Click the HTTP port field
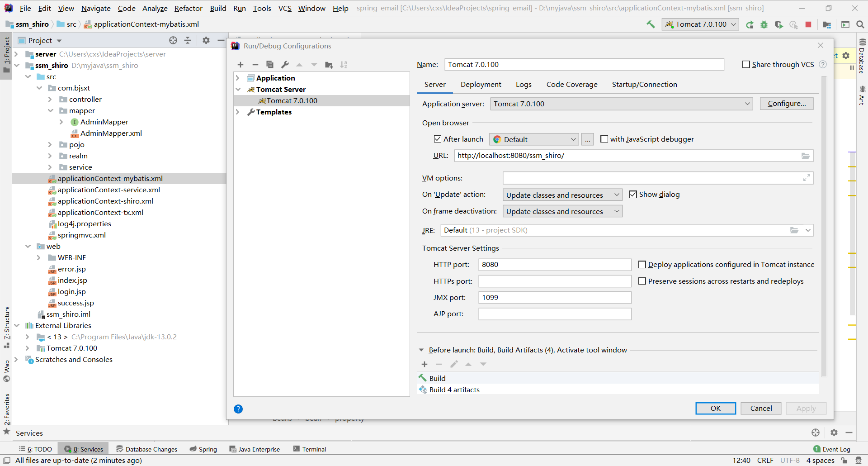This screenshot has width=868, height=466. (x=555, y=265)
